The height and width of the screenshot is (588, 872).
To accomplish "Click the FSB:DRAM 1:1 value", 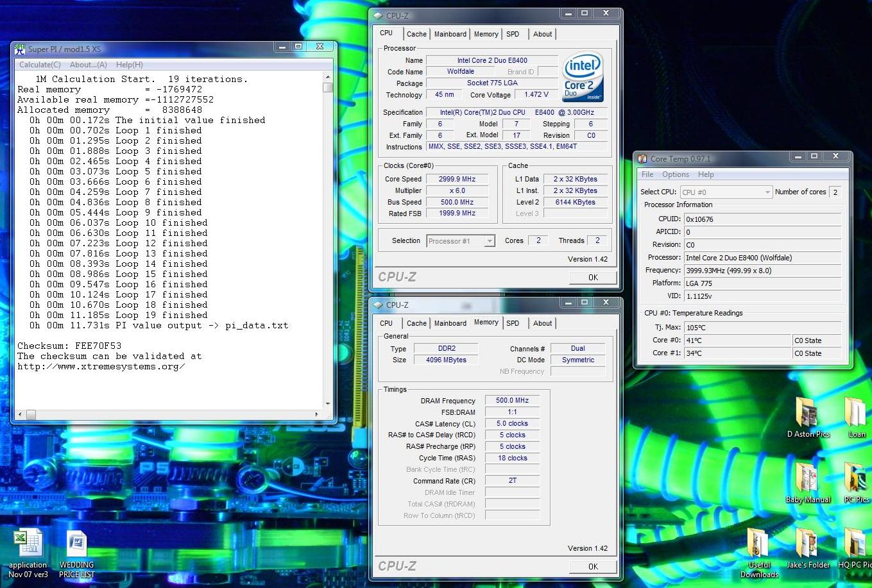I will [x=512, y=412].
